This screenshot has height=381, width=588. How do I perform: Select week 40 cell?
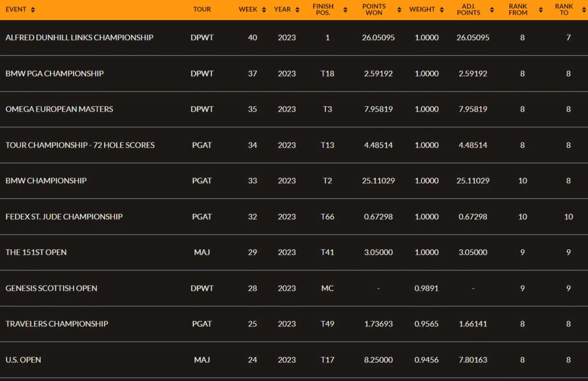pyautogui.click(x=253, y=37)
